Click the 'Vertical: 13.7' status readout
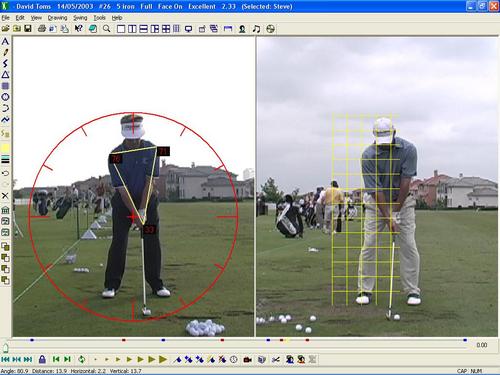The height and width of the screenshot is (375, 500). pyautogui.click(x=126, y=371)
